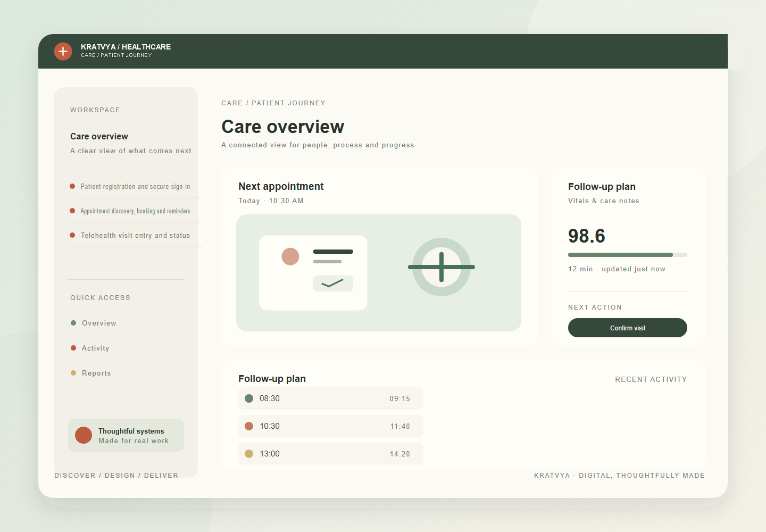Click the patient avatar circle on card
Image resolution: width=766 pixels, height=532 pixels.
coord(290,256)
